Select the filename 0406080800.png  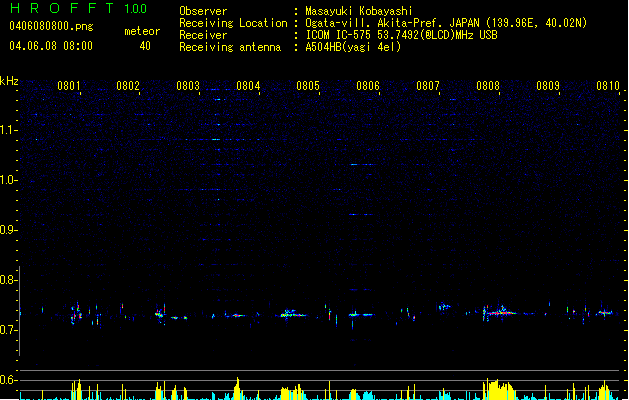pyautogui.click(x=51, y=26)
